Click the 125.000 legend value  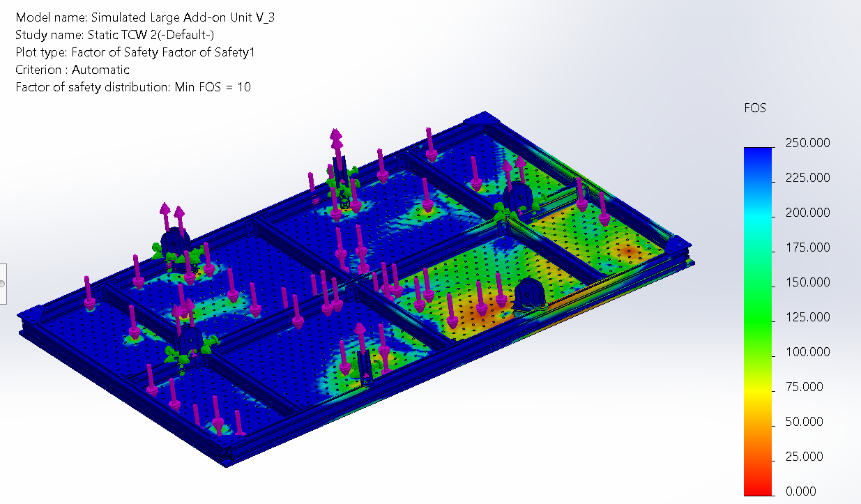[x=808, y=317]
